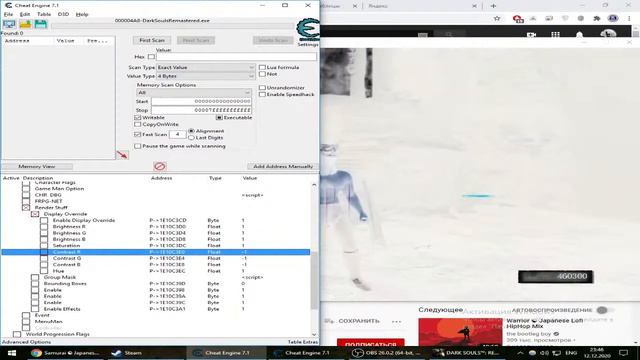Click the First Scan button
640x360 pixels.
(x=152, y=40)
